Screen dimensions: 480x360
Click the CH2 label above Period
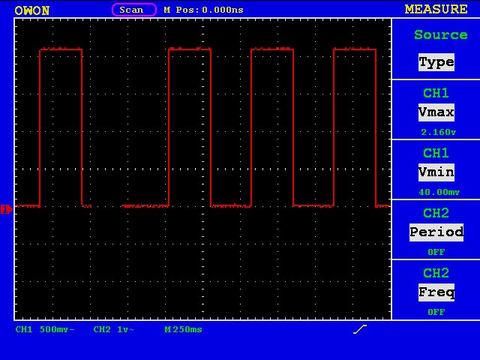[436, 213]
